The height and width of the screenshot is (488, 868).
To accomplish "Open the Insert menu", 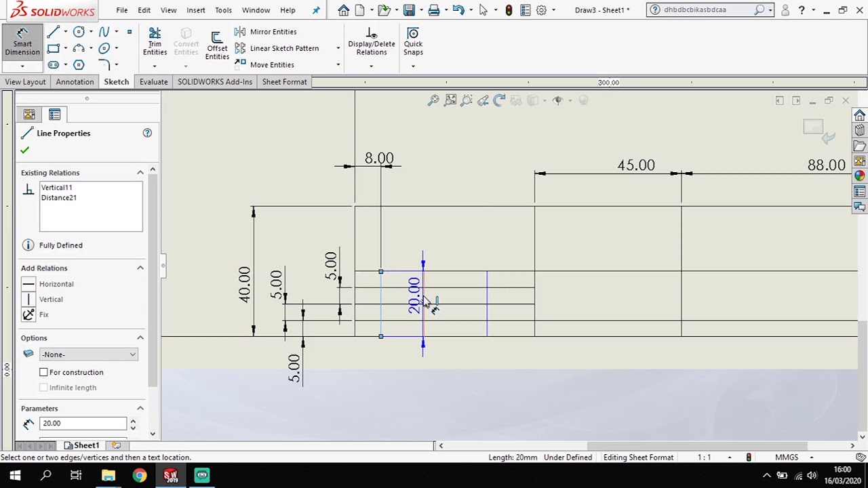I will (195, 10).
